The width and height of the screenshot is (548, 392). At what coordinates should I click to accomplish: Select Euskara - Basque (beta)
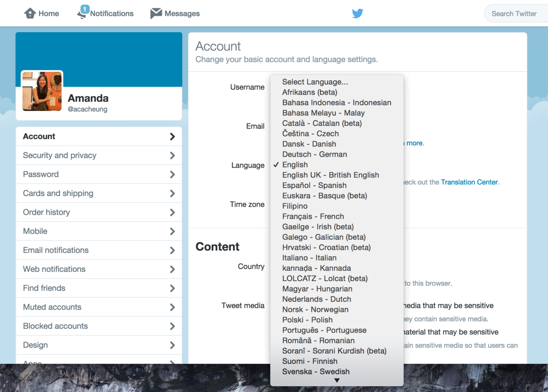337,196
